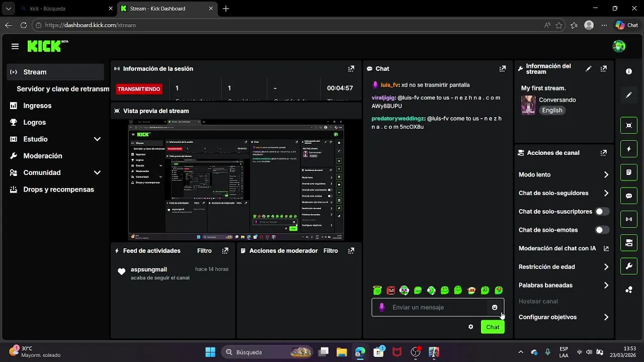The width and height of the screenshot is (644, 362).
Task: Toggle stream preview widget in right sidebar
Action: [629, 125]
